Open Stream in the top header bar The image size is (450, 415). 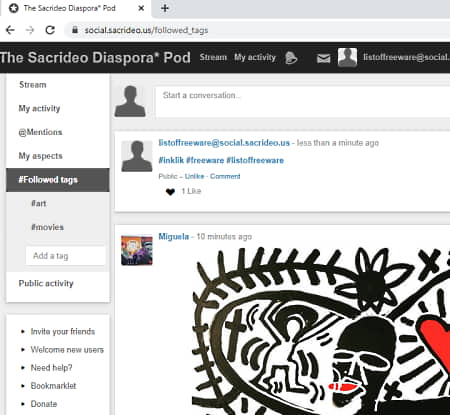(x=213, y=57)
